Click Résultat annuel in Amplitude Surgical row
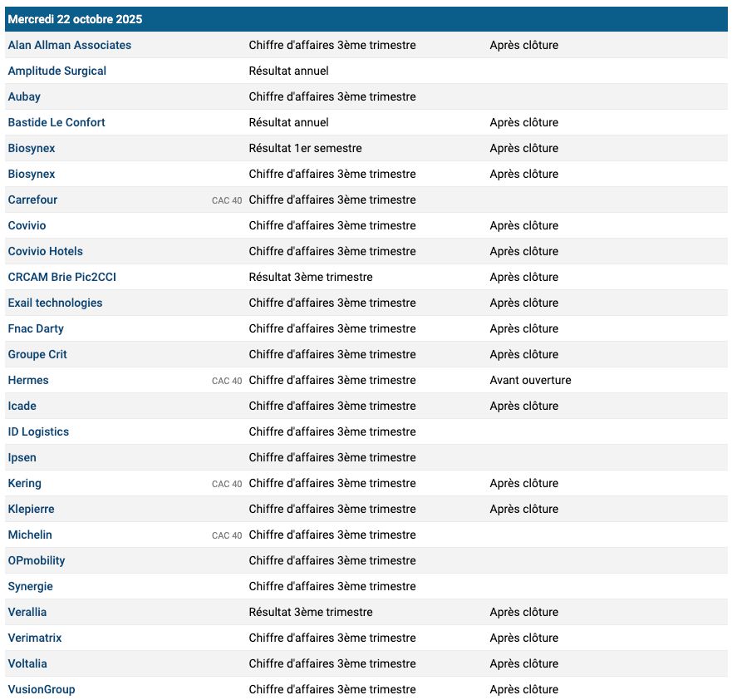The image size is (732, 700). tap(288, 71)
